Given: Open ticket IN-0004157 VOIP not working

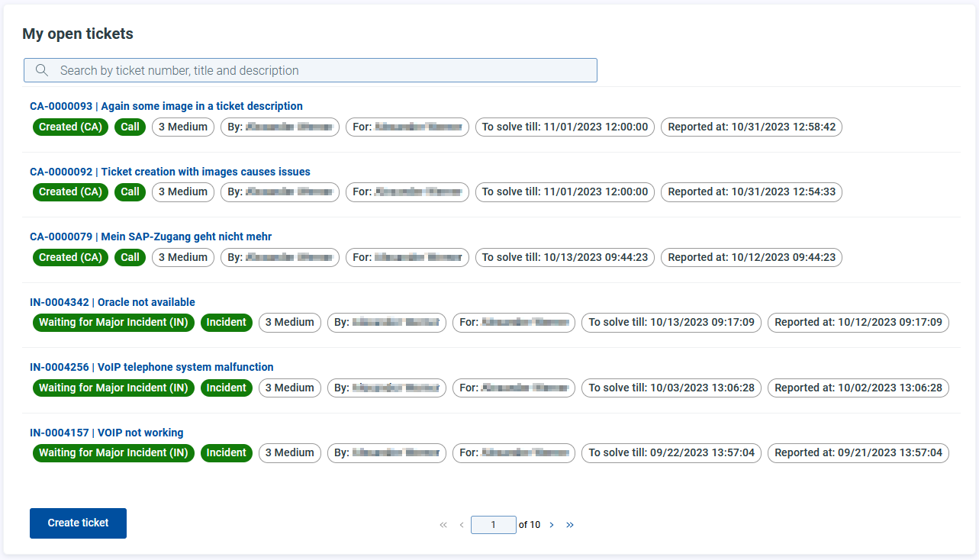Looking at the screenshot, I should coord(107,433).
